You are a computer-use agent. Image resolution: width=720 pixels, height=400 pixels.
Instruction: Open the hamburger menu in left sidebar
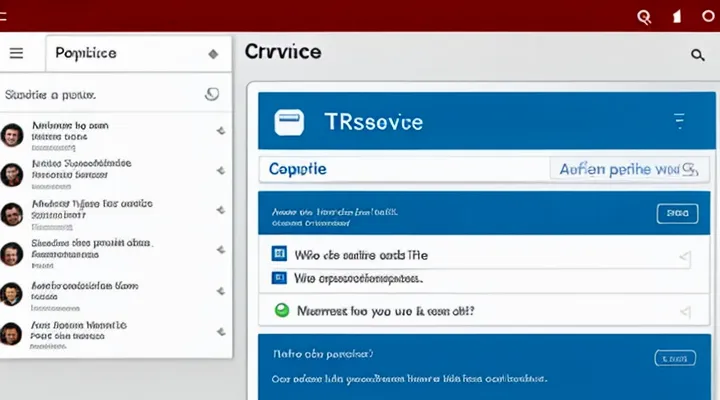pos(16,53)
